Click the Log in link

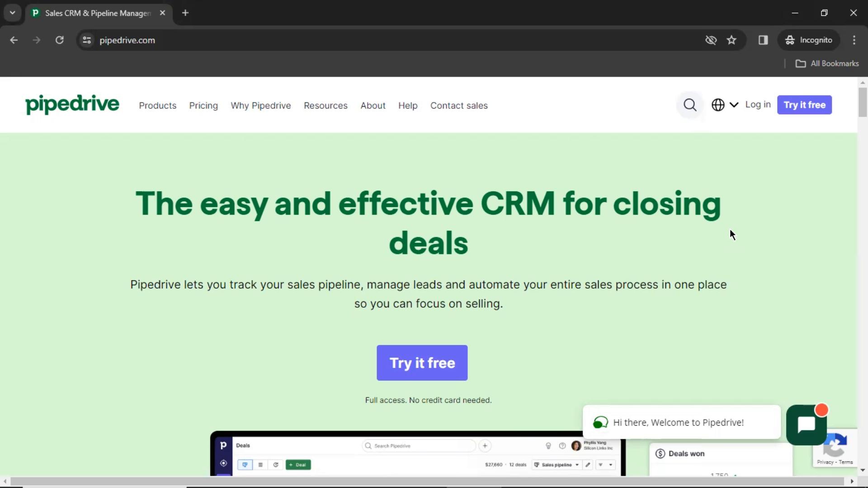pyautogui.click(x=758, y=105)
